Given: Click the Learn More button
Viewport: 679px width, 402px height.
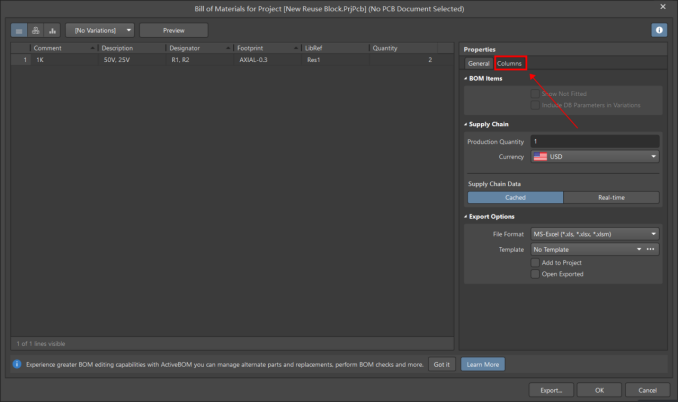Looking at the screenshot, I should pos(483,365).
